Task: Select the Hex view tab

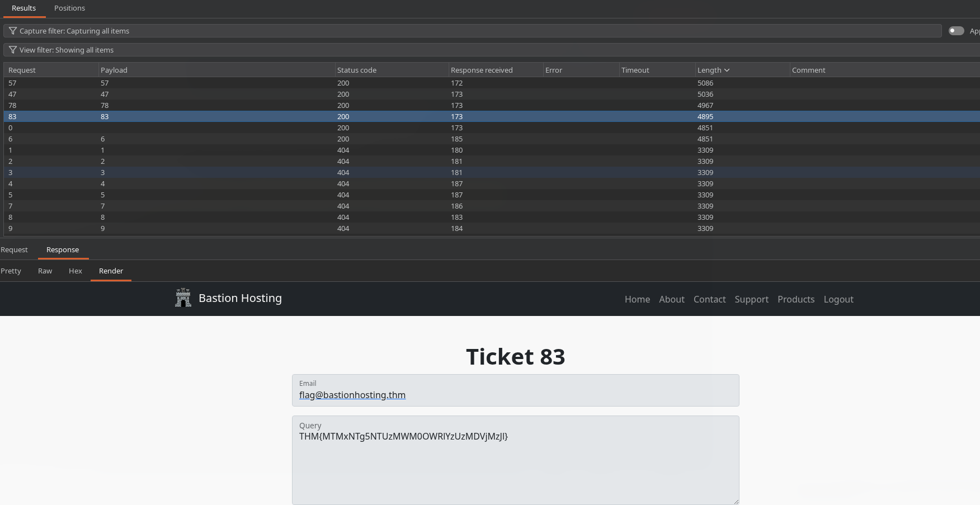Action: (x=75, y=271)
